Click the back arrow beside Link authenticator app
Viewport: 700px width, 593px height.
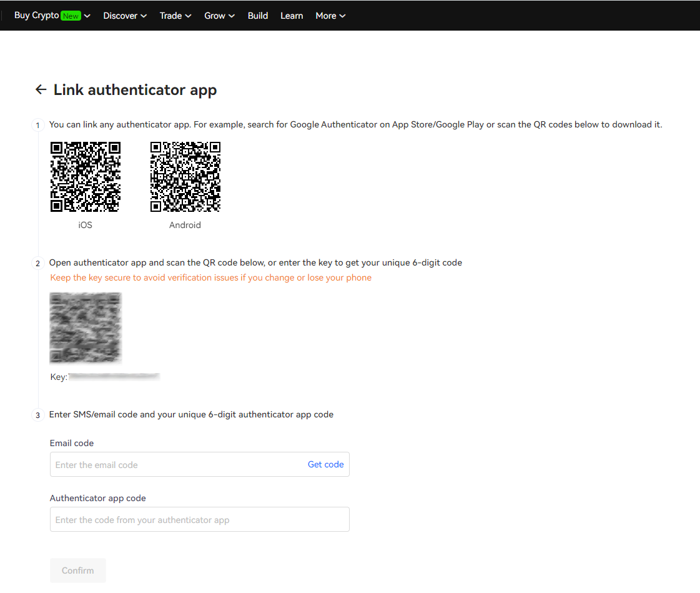(41, 89)
